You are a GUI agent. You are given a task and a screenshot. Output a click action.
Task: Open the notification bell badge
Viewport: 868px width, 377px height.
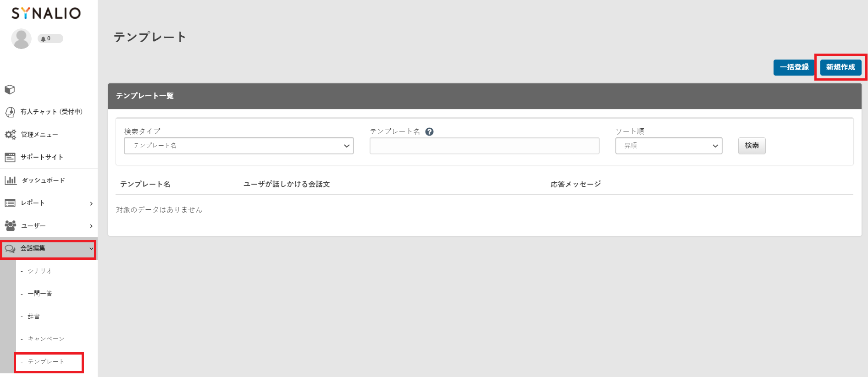(x=50, y=39)
